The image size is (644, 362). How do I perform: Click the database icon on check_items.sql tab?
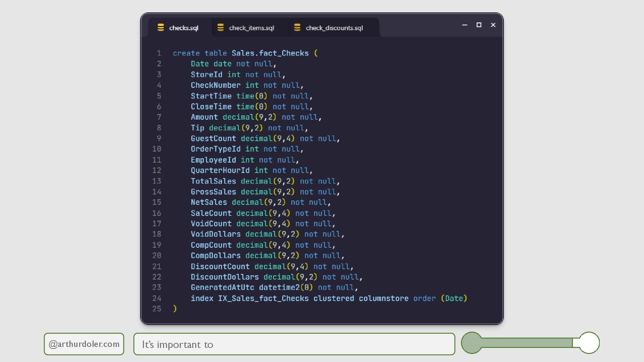click(220, 27)
